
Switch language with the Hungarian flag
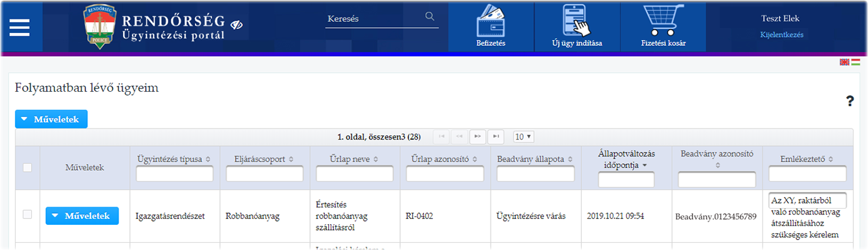(x=855, y=62)
